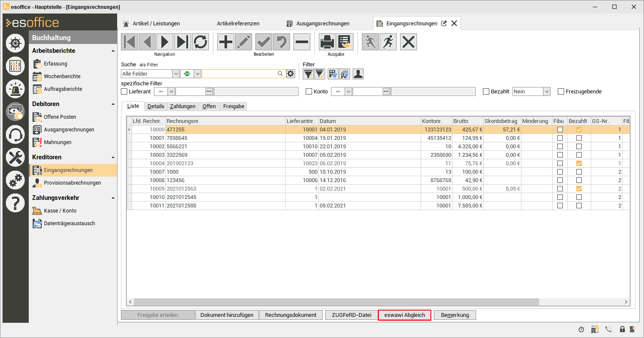
Task: Toggle Fibu checkbox for invoice 2021012588
Action: [560, 205]
